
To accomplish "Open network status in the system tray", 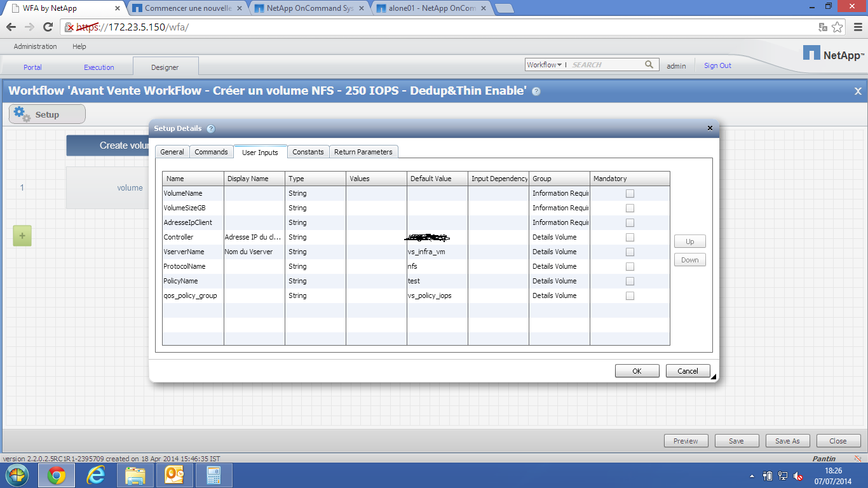I will point(783,475).
